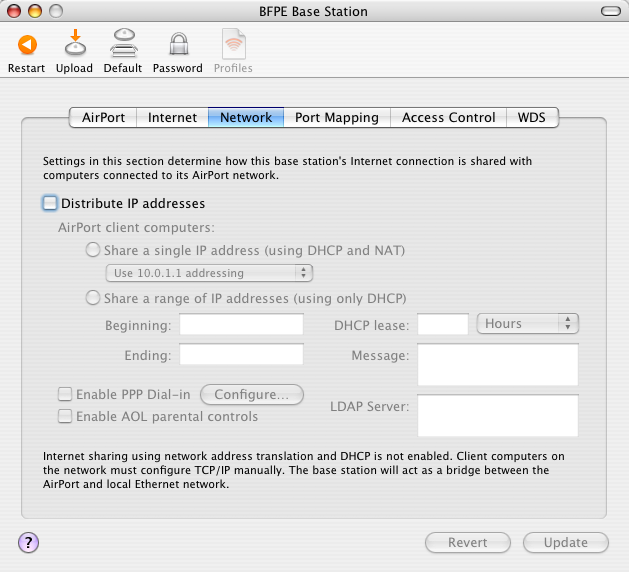Upload configuration using the Upload icon
Image resolution: width=629 pixels, height=572 pixels.
[75, 42]
